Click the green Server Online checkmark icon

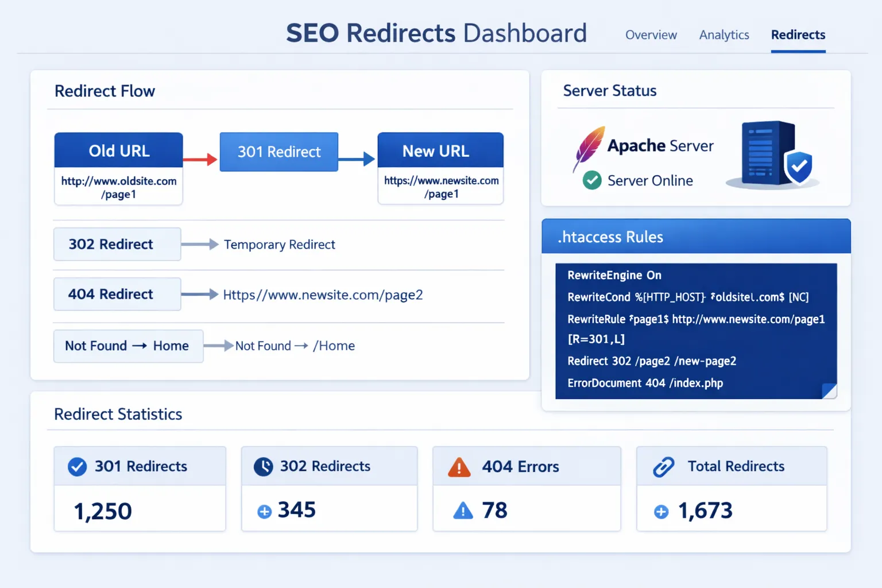tap(591, 180)
